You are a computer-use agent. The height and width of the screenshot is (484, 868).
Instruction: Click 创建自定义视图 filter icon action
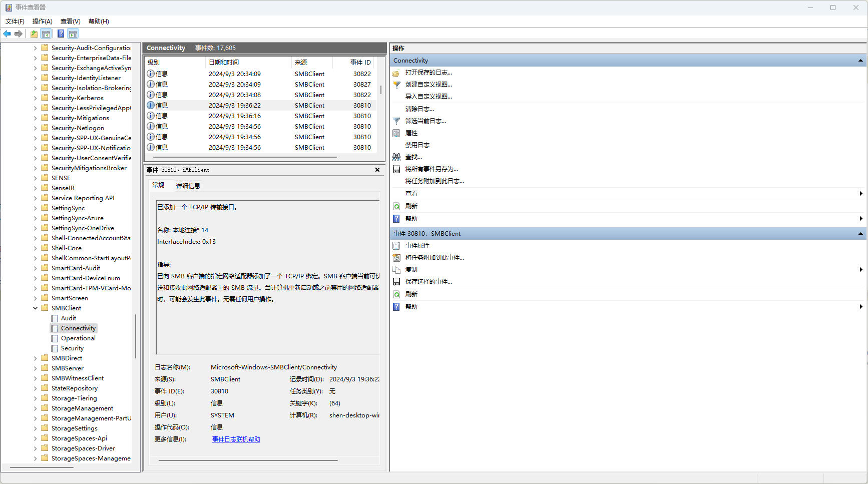[396, 85]
